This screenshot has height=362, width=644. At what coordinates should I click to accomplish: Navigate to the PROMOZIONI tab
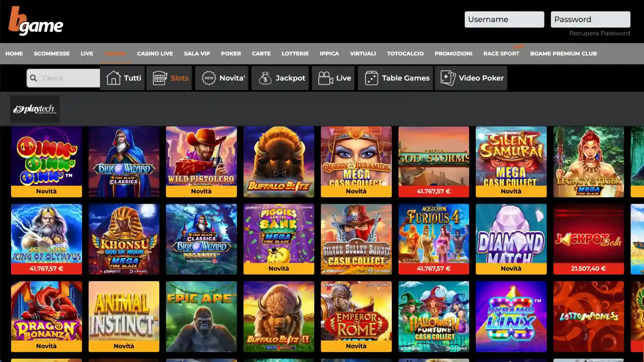(453, 54)
